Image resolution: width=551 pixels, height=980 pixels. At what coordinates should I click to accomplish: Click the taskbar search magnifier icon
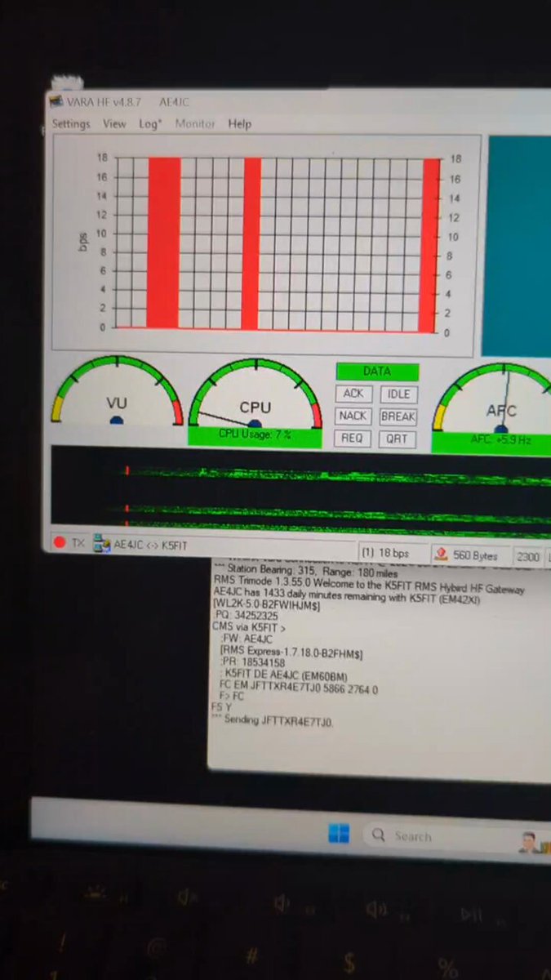[379, 835]
